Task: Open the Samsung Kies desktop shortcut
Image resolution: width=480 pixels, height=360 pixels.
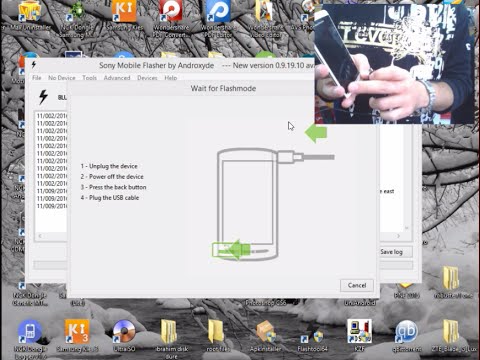Action: coord(124,15)
